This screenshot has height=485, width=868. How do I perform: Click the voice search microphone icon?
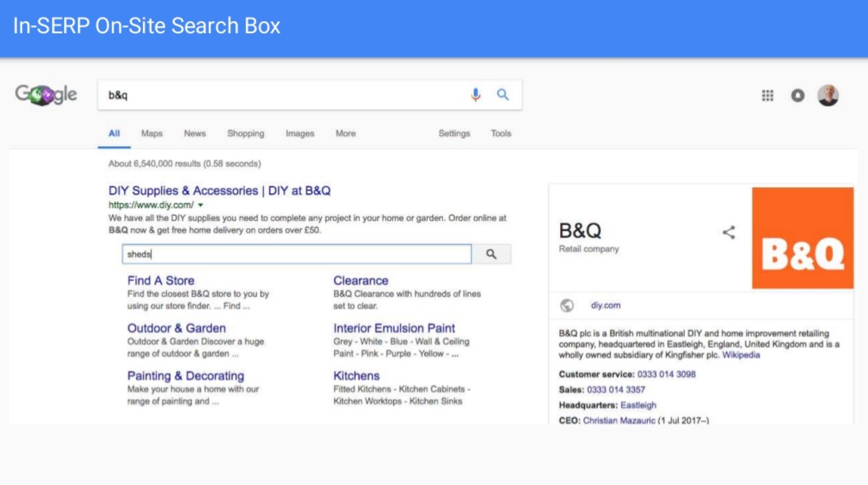[x=475, y=95]
